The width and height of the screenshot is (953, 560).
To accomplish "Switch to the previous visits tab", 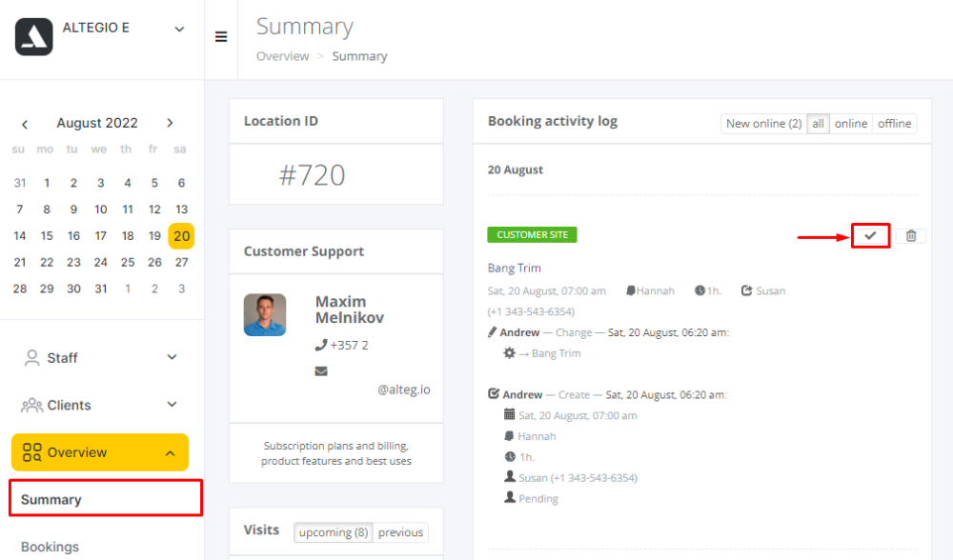I will [400, 532].
